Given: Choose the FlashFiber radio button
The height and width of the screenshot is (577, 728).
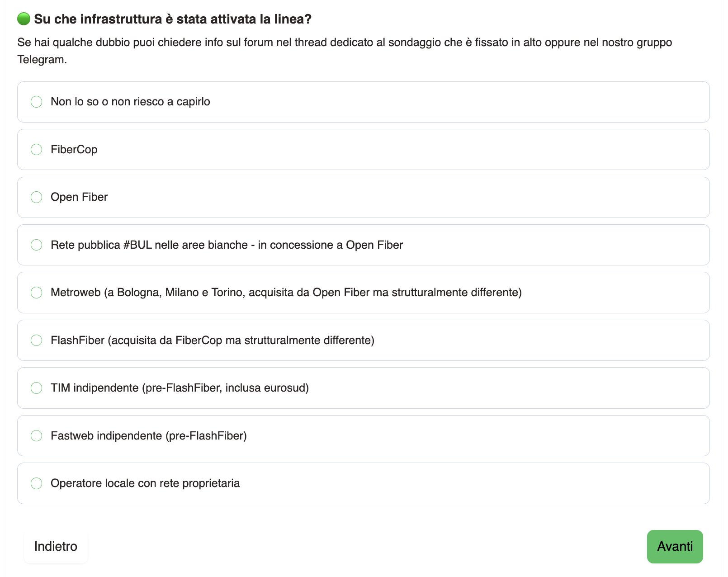Looking at the screenshot, I should [36, 341].
